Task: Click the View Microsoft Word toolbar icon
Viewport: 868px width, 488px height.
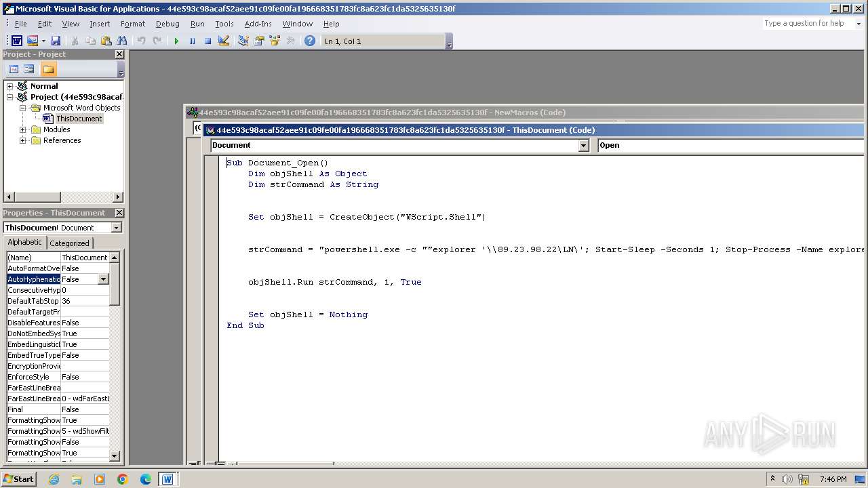Action: point(16,41)
